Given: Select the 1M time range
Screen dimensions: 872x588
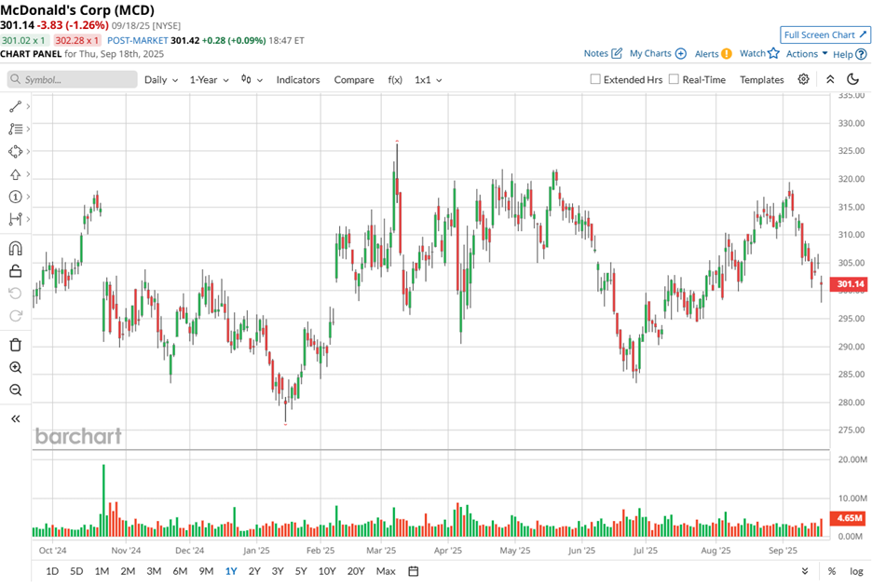Looking at the screenshot, I should click(102, 571).
